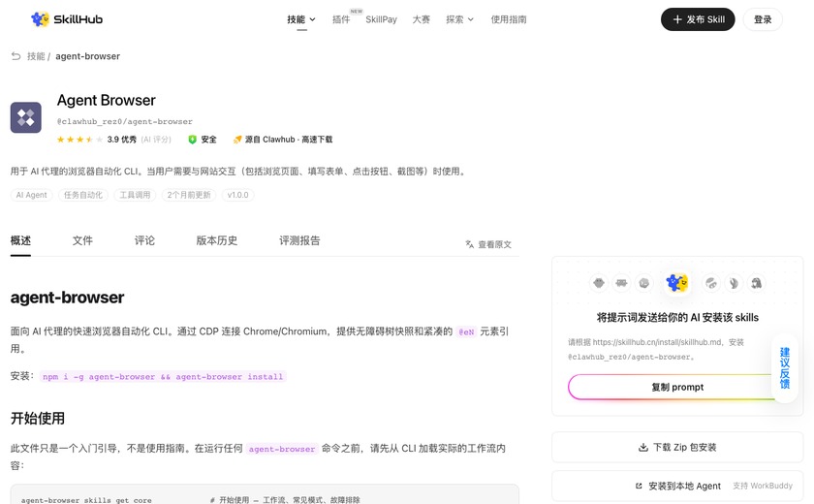The width and height of the screenshot is (814, 504).
Task: Click the @clawhub_rez0/agent-browser handle under title
Action: (125, 121)
